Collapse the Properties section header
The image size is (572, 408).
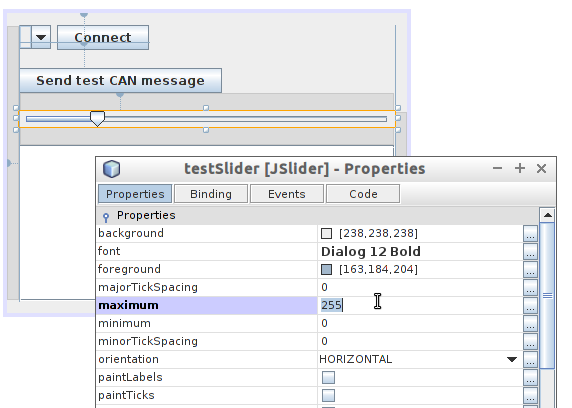point(106,217)
